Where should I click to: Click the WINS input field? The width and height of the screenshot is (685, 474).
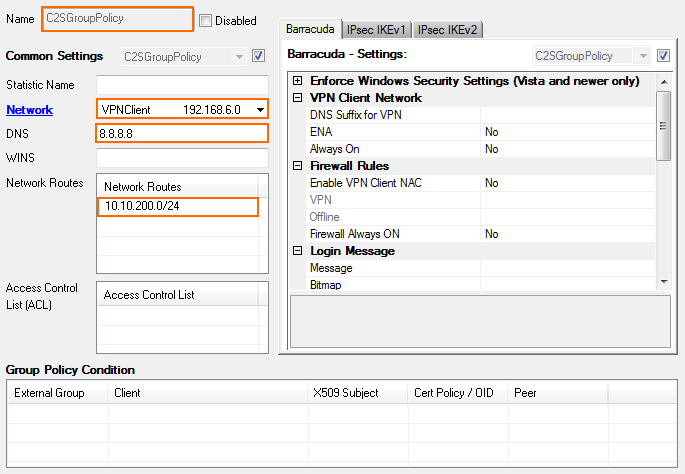pos(182,158)
